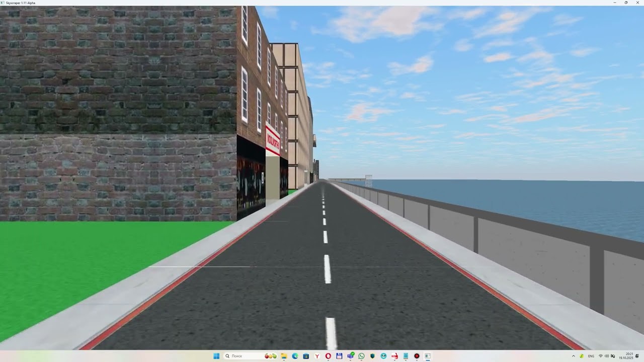Open the red PDF app taskbar icon
Screen dimensions: 644x362
[x=394, y=356]
